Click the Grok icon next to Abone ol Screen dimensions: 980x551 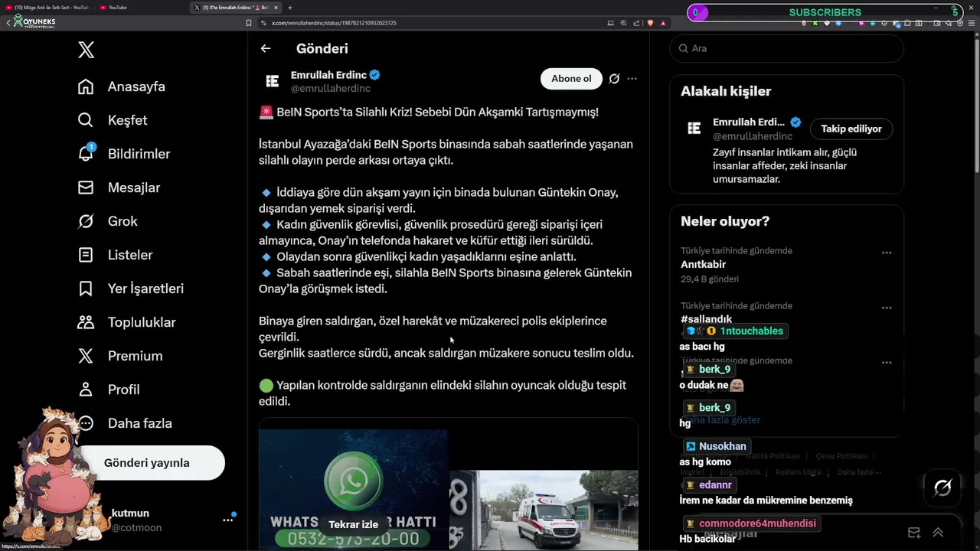614,79
